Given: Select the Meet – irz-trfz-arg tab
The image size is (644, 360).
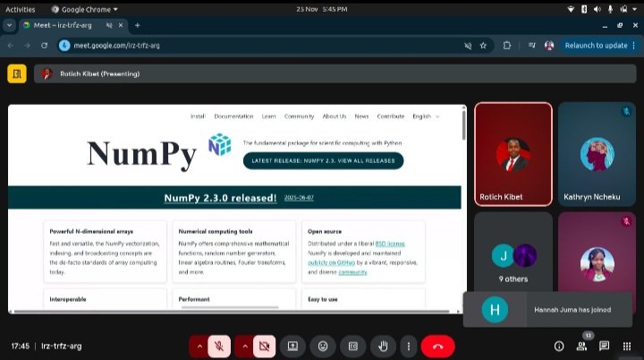Looking at the screenshot, I should tap(73, 25).
